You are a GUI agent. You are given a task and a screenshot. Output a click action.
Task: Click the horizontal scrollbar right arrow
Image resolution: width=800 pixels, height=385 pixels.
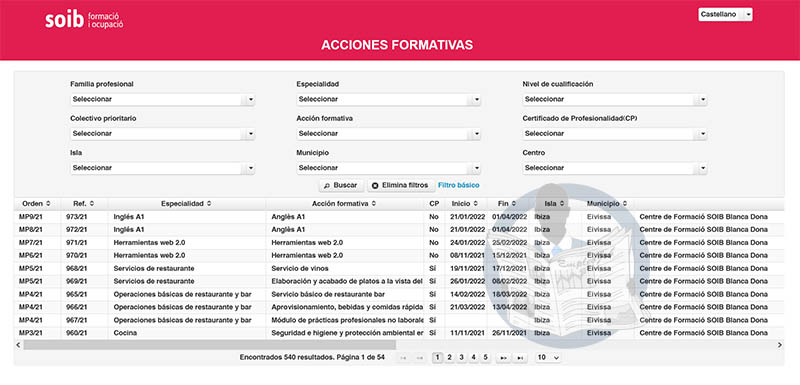pyautogui.click(x=780, y=345)
